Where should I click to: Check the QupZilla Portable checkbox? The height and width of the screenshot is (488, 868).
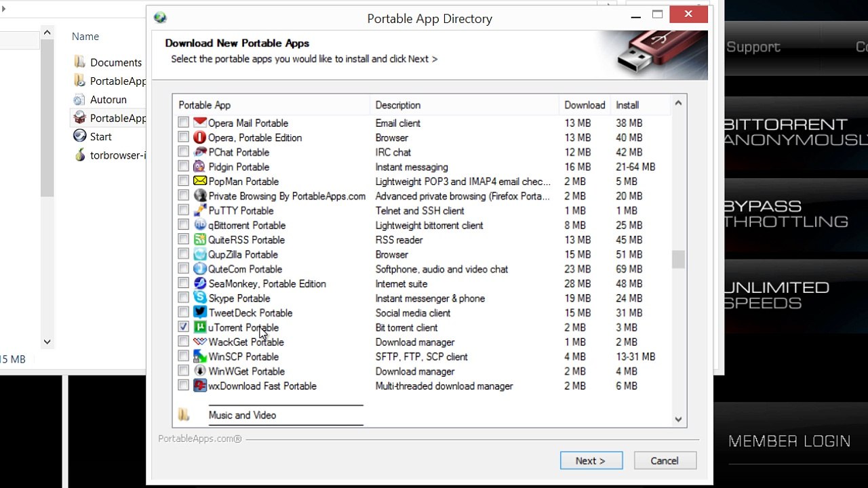pyautogui.click(x=184, y=254)
